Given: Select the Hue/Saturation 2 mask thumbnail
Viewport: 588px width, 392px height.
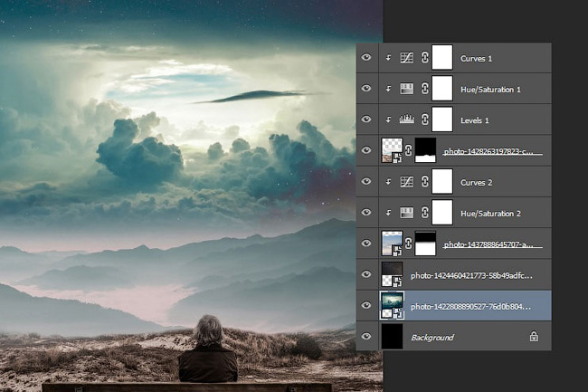Looking at the screenshot, I should pyautogui.click(x=442, y=213).
